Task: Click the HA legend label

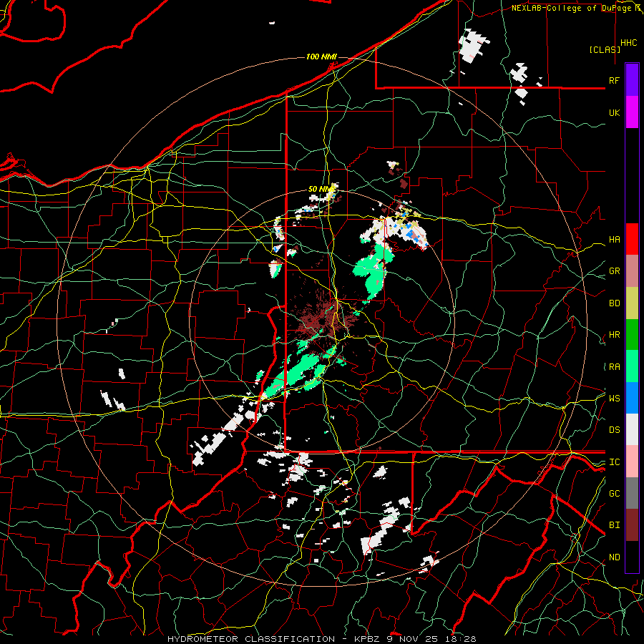Action: (614, 240)
